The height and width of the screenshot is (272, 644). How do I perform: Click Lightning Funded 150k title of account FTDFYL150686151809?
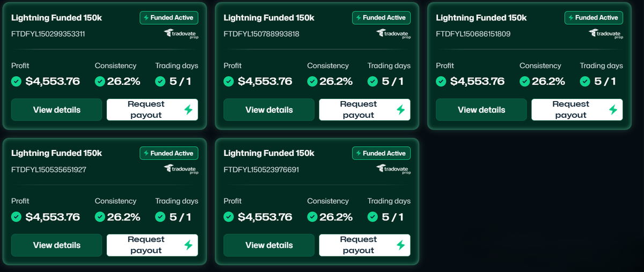click(481, 18)
